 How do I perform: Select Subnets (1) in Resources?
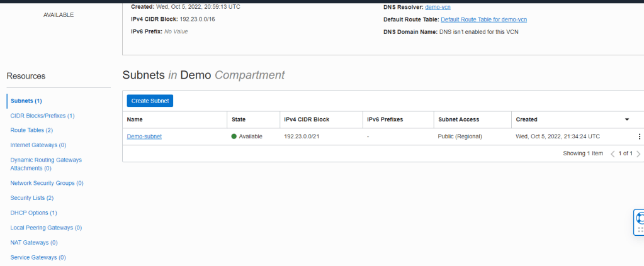tap(26, 101)
